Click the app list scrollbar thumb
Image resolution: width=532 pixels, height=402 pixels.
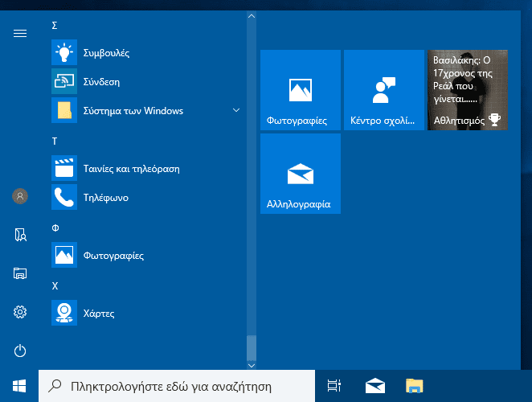click(252, 347)
